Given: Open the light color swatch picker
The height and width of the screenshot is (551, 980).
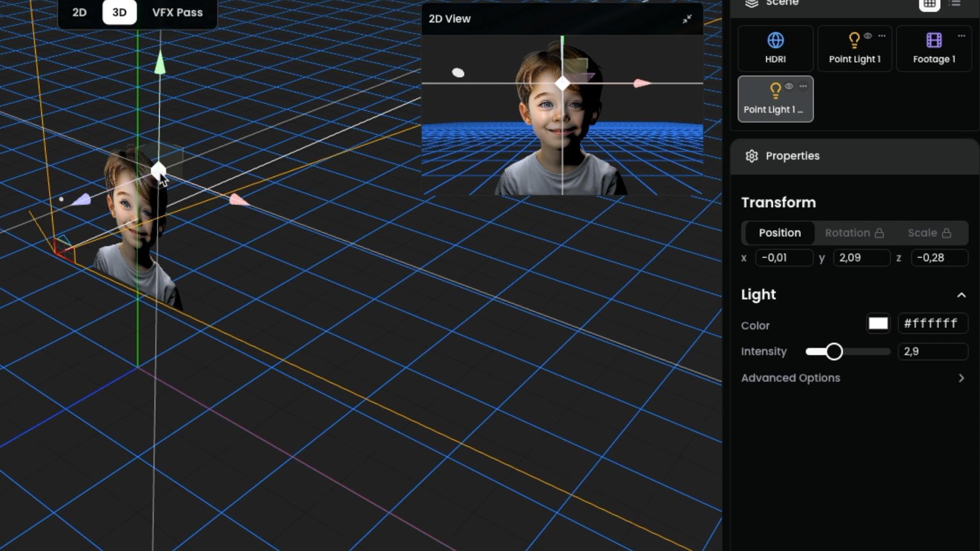Looking at the screenshot, I should point(878,323).
